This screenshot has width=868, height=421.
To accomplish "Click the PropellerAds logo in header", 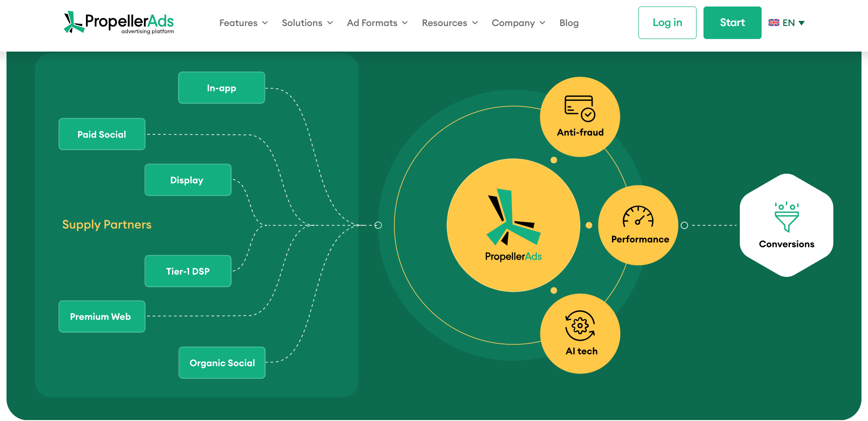I will [119, 22].
